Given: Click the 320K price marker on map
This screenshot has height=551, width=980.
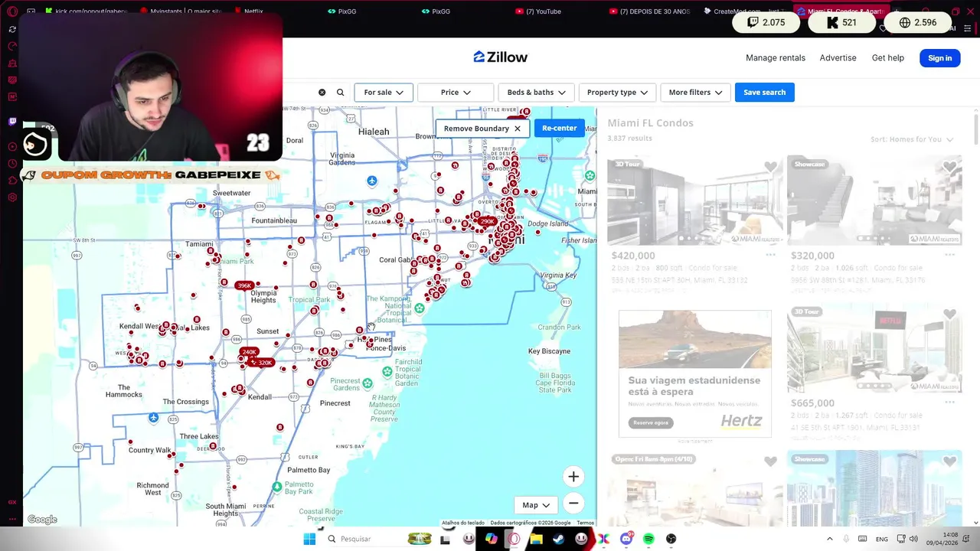Looking at the screenshot, I should click(x=262, y=363).
